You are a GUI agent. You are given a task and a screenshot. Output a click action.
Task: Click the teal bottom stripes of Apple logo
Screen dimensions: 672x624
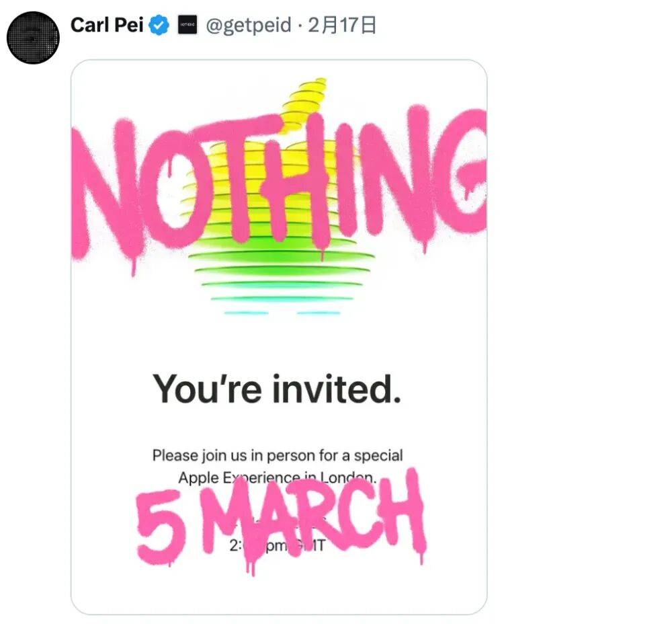[x=282, y=313]
